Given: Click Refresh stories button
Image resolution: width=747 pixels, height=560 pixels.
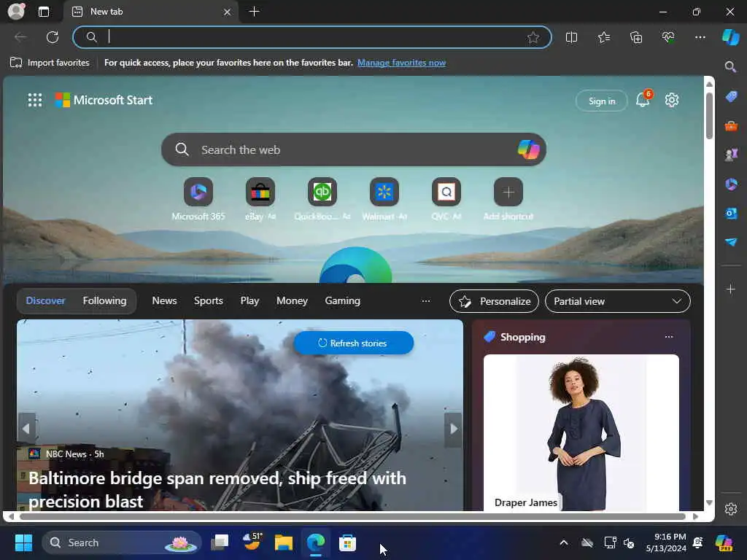Looking at the screenshot, I should 354,343.
